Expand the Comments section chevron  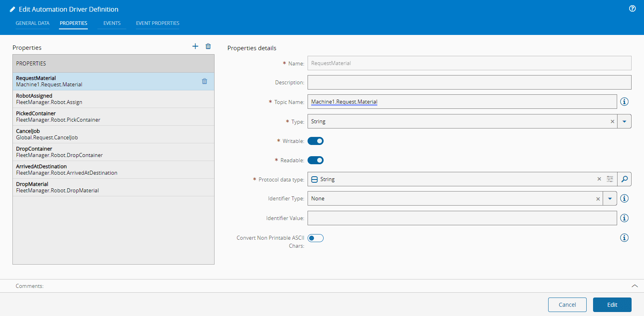click(635, 286)
